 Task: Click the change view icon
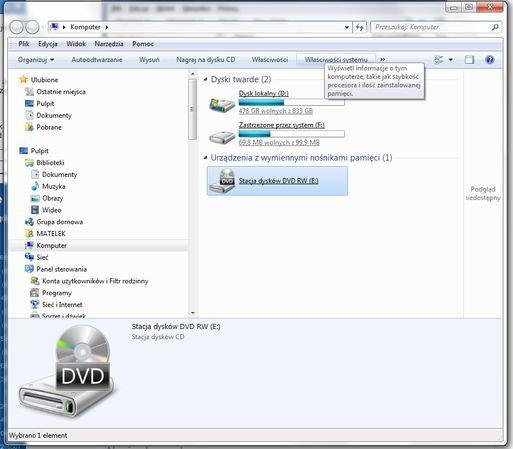(x=439, y=60)
